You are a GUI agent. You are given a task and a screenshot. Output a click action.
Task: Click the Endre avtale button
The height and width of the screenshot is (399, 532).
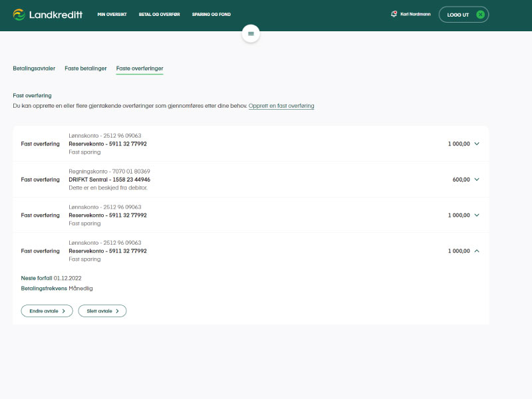click(x=47, y=311)
